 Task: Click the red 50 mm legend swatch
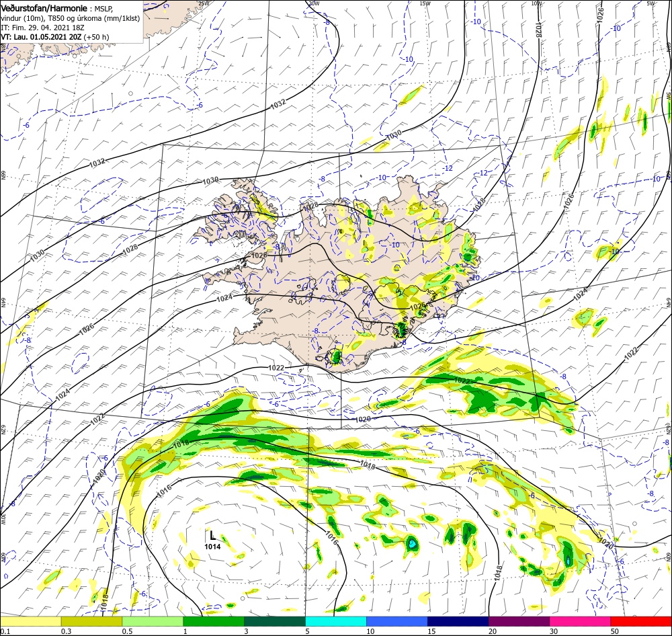tap(641, 621)
